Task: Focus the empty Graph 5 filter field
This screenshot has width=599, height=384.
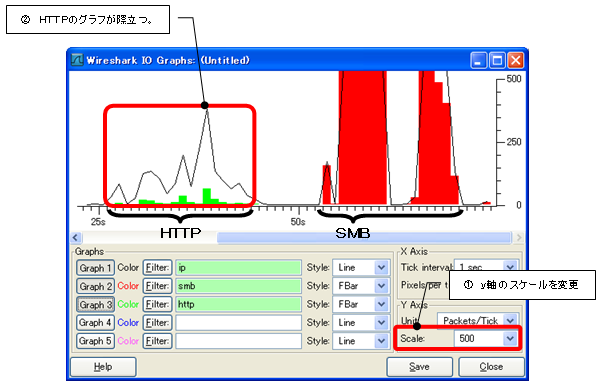Action: [x=238, y=341]
